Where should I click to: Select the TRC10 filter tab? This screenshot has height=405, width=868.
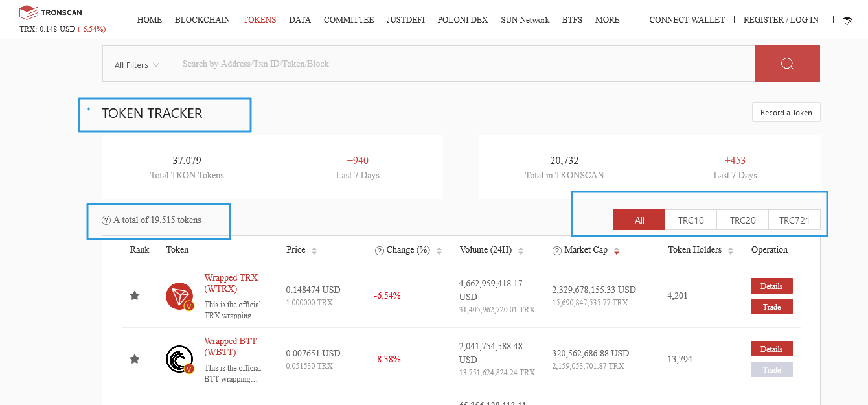[691, 220]
